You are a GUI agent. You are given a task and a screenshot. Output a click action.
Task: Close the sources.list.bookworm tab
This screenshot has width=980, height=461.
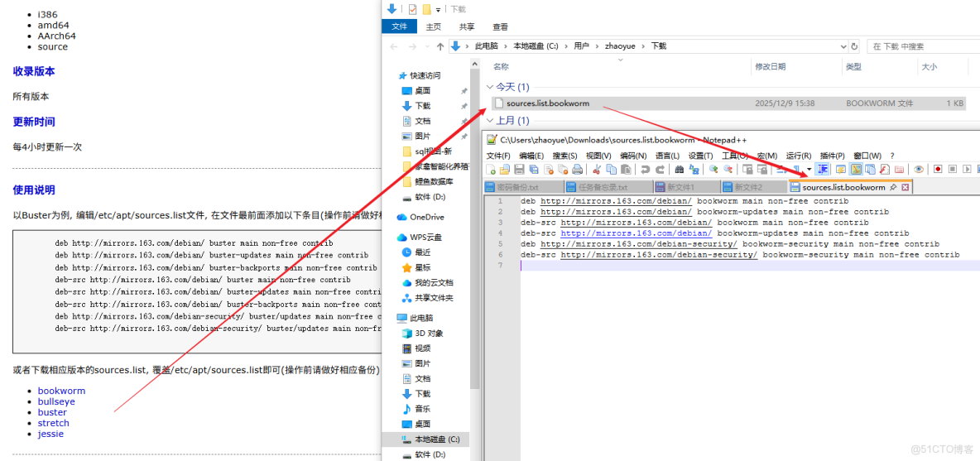coord(905,187)
